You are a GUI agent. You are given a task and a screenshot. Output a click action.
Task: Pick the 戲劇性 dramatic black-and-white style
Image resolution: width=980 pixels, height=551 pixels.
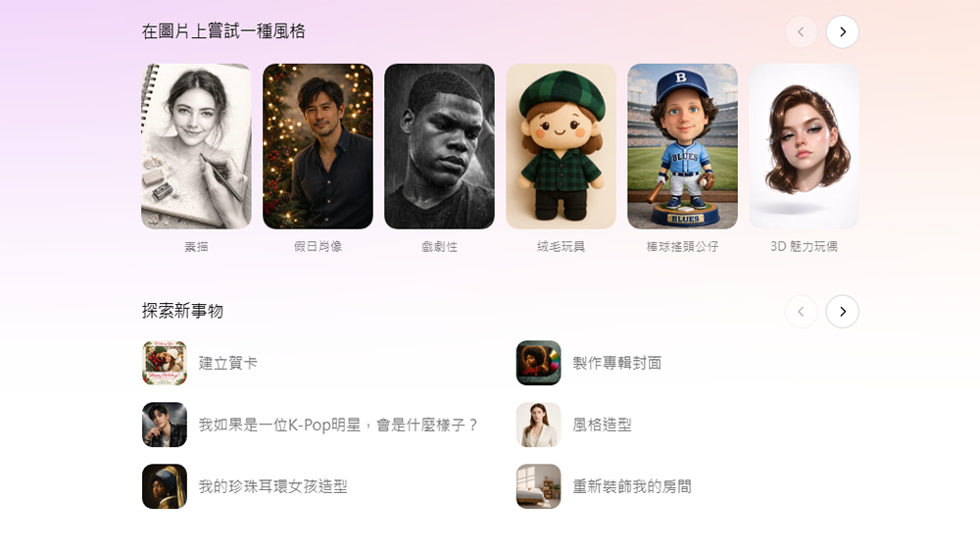click(x=439, y=146)
